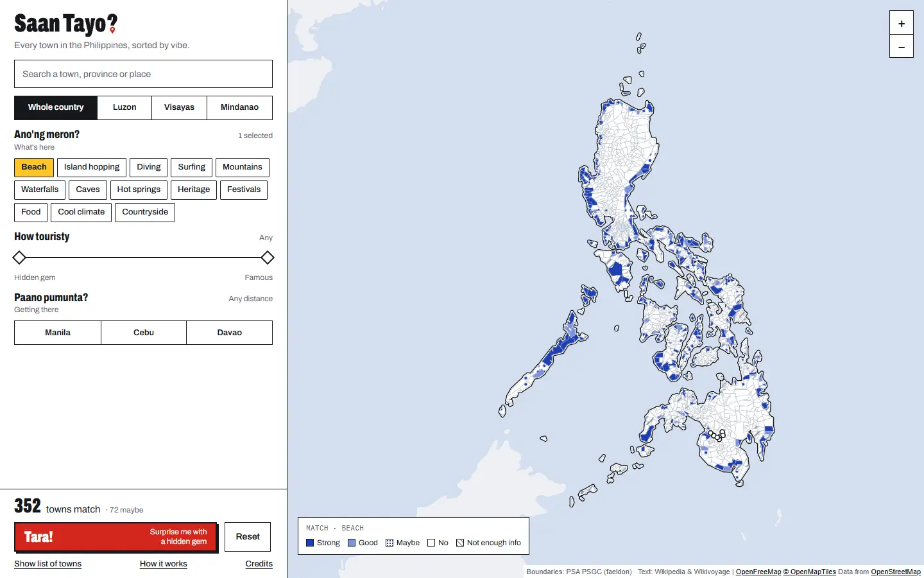Open the How it works link
924x578 pixels.
pos(164,564)
